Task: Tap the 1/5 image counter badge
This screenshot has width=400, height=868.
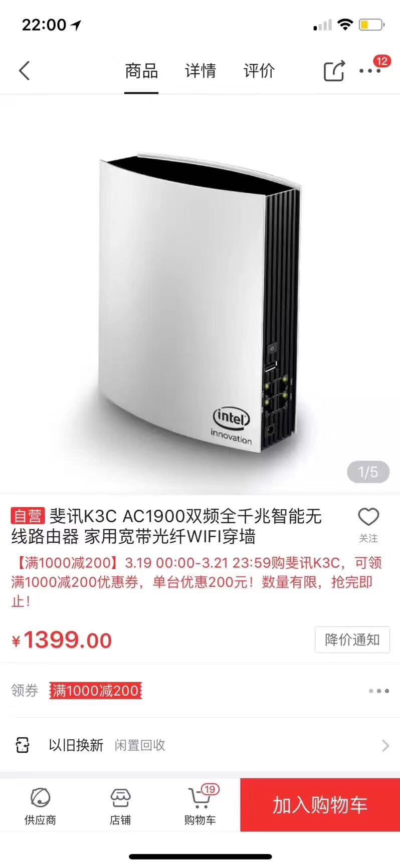Action: pos(368,472)
